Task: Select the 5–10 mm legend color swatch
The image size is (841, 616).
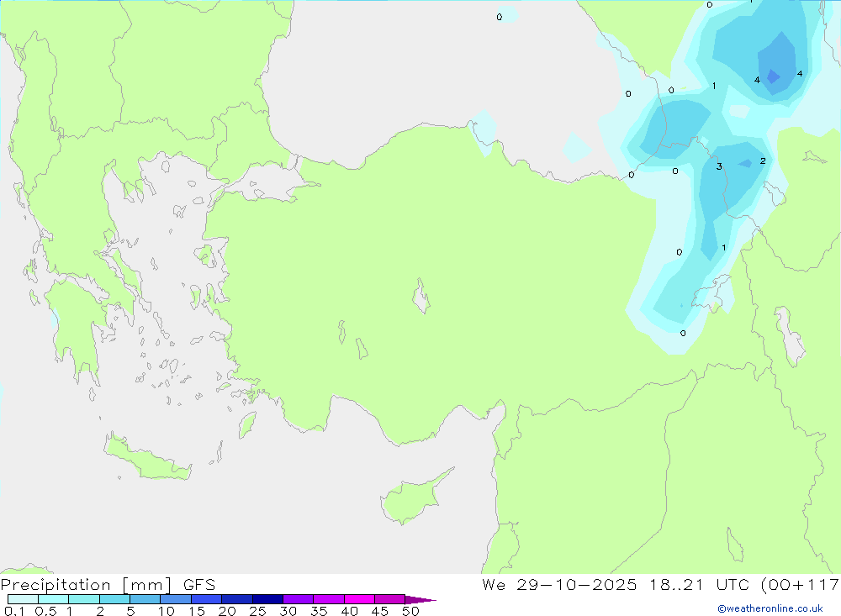Action: click(x=145, y=599)
